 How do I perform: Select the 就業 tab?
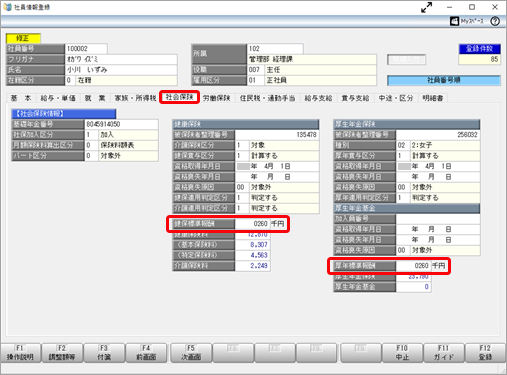pos(95,98)
